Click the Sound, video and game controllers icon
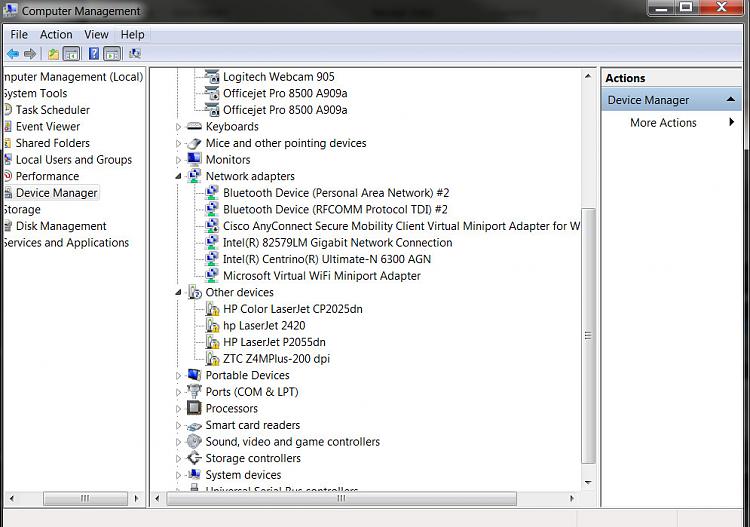The width and height of the screenshot is (750, 527). click(x=194, y=441)
